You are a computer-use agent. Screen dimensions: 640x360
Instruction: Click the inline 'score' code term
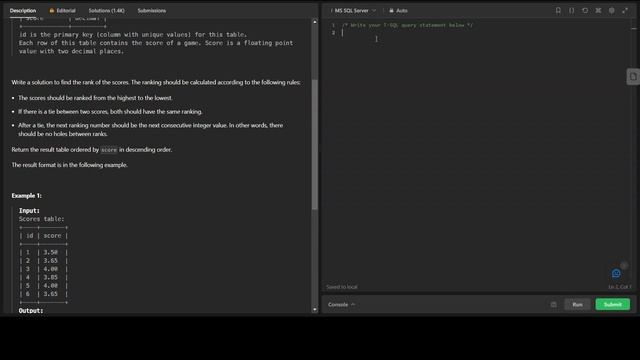tap(109, 150)
